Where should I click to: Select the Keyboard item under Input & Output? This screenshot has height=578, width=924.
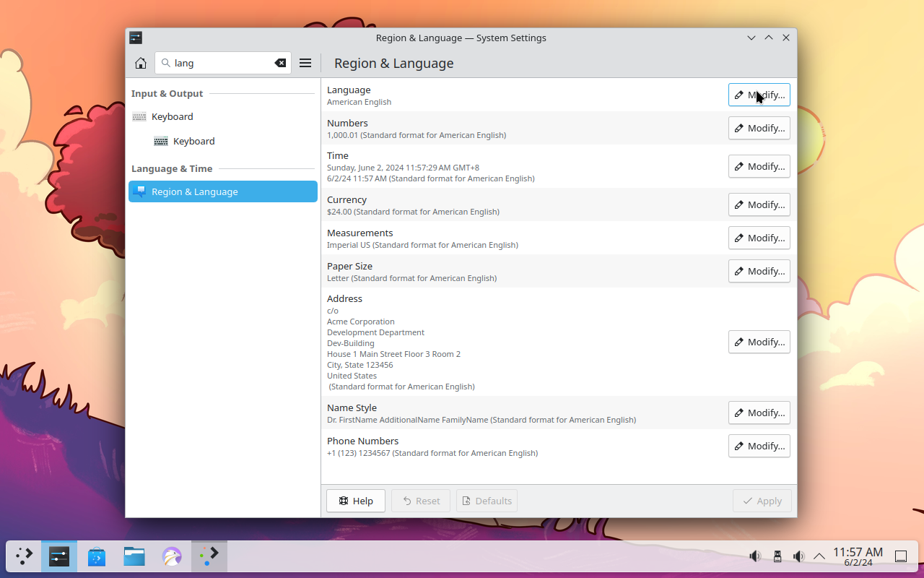223,116
